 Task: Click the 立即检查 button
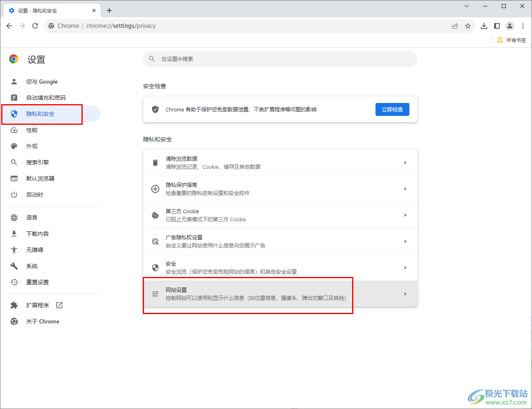point(392,109)
